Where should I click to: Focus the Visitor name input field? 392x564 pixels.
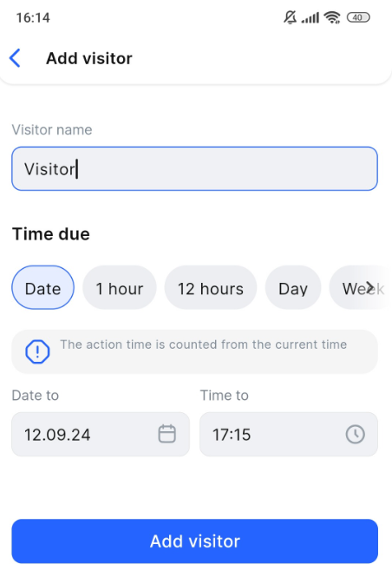(194, 168)
